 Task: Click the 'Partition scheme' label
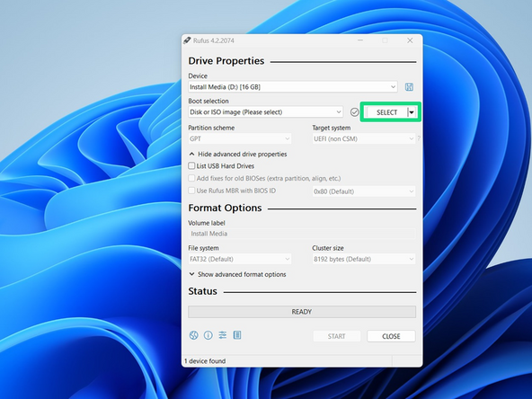(211, 128)
